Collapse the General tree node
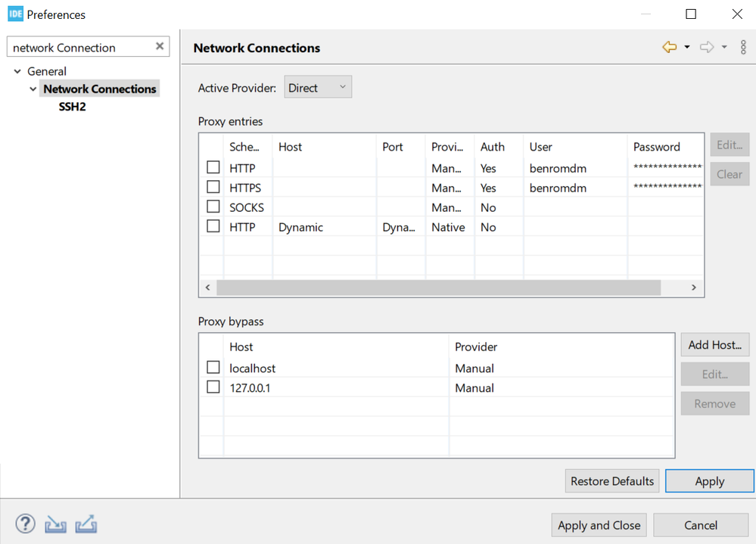The image size is (756, 544). tap(17, 71)
